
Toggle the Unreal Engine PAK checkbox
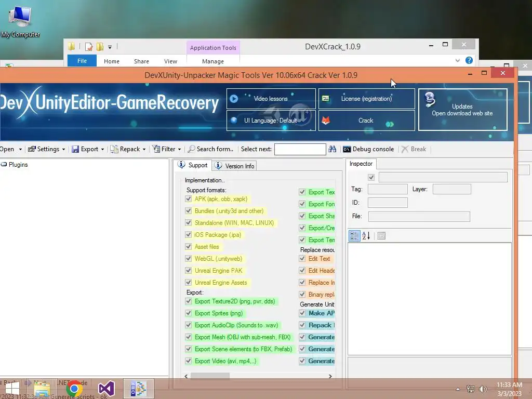tap(188, 270)
